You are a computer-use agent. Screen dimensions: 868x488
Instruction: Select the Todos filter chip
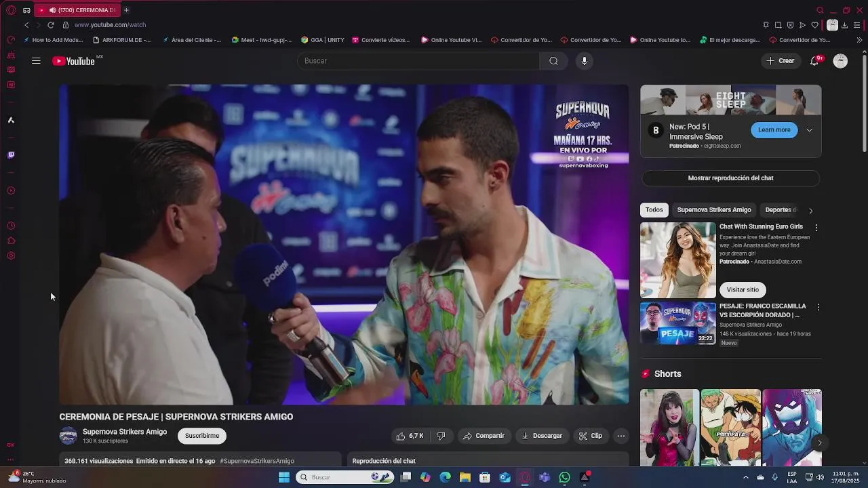click(654, 210)
